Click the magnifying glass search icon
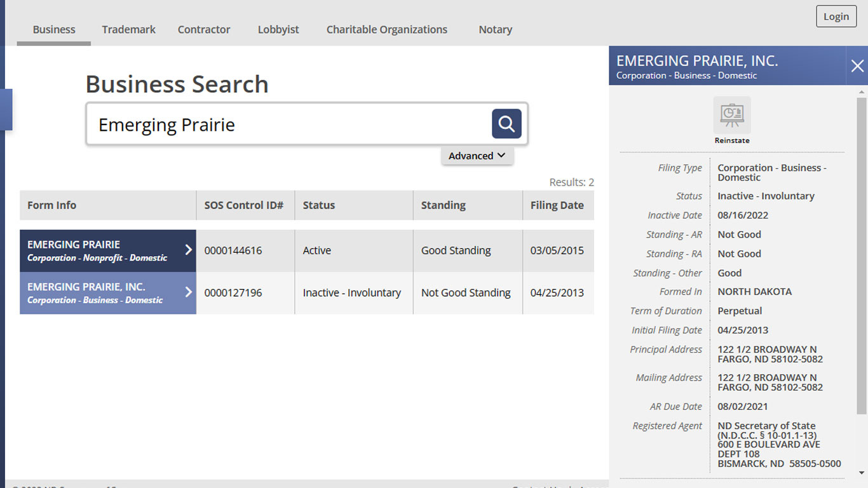The image size is (868, 488). click(x=506, y=123)
